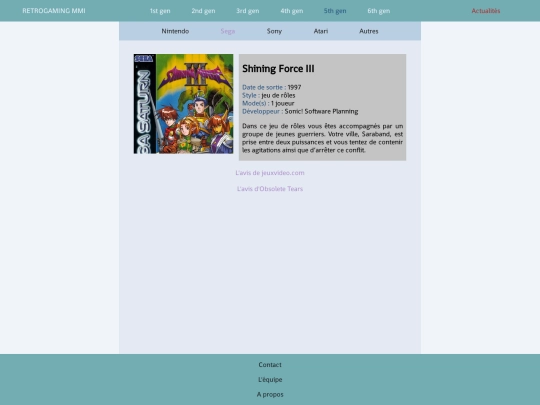Switch to the Atari tab
540x405 pixels.
[321, 31]
